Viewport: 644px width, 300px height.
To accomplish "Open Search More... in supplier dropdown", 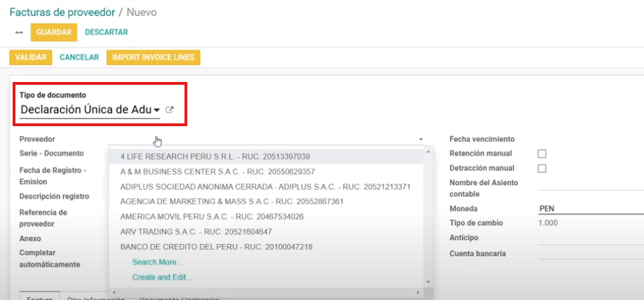I will point(157,262).
